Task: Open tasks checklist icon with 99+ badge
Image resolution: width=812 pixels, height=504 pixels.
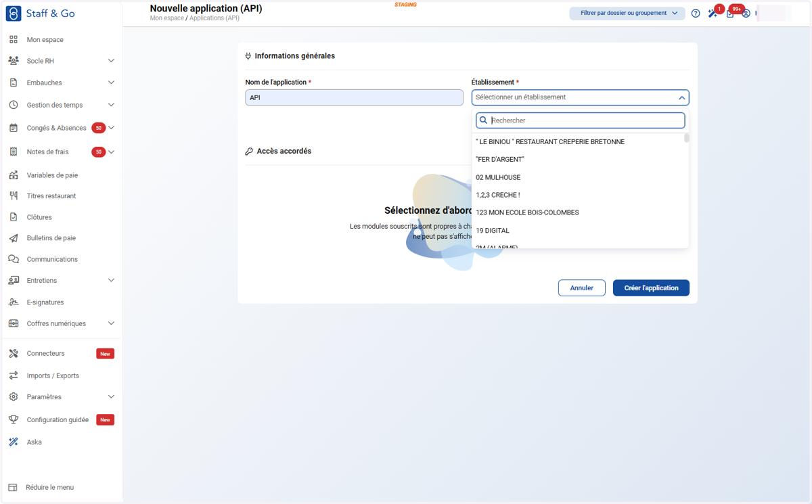Action: tap(730, 13)
